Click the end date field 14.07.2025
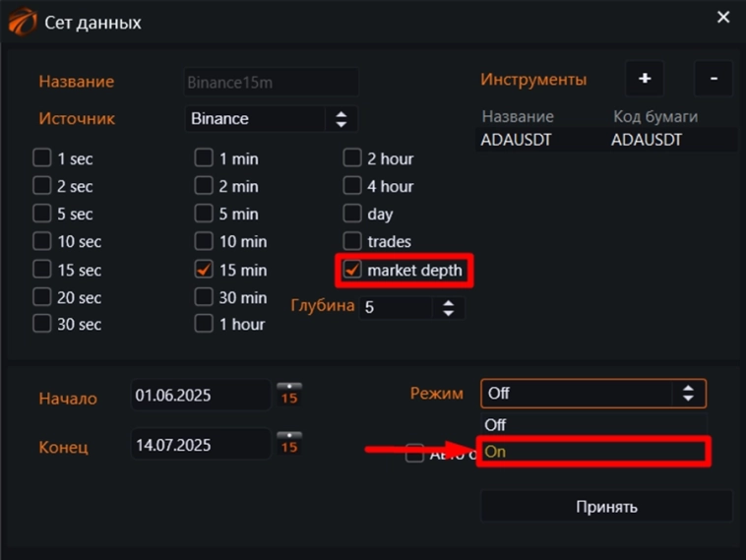746x560 pixels. coord(200,445)
